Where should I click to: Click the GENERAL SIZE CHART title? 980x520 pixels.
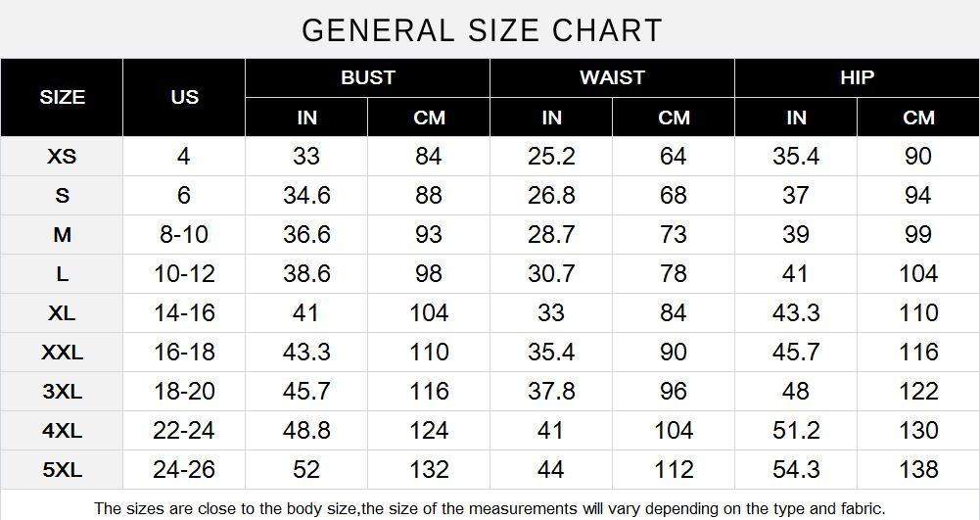pyautogui.click(x=482, y=30)
